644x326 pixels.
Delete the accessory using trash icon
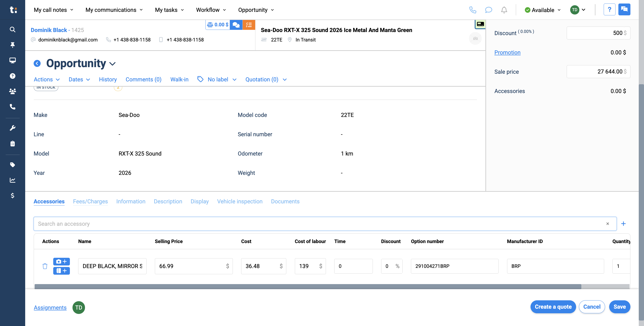pyautogui.click(x=45, y=266)
